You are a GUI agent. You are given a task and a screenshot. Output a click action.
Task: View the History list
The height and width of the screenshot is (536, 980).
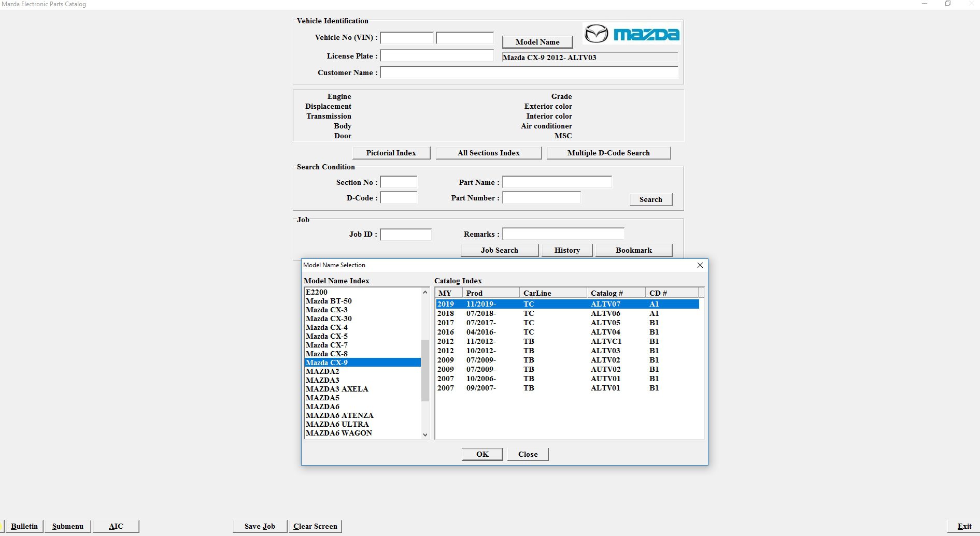click(566, 250)
